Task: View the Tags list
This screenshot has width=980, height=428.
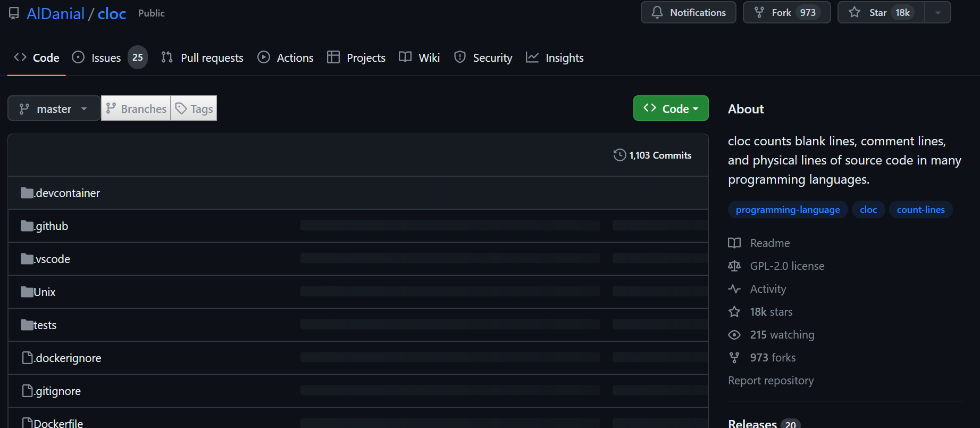Action: pos(194,109)
